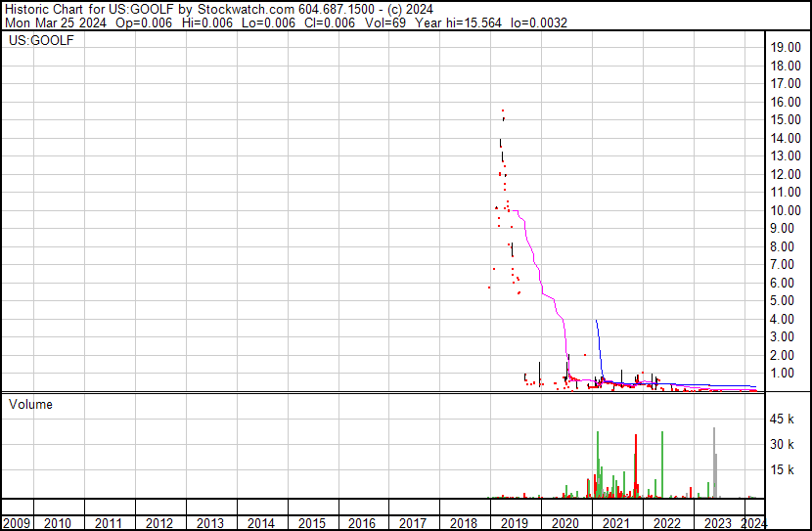
Task: Click the 'US:GOOLF' symbol label in chart
Action: click(41, 40)
